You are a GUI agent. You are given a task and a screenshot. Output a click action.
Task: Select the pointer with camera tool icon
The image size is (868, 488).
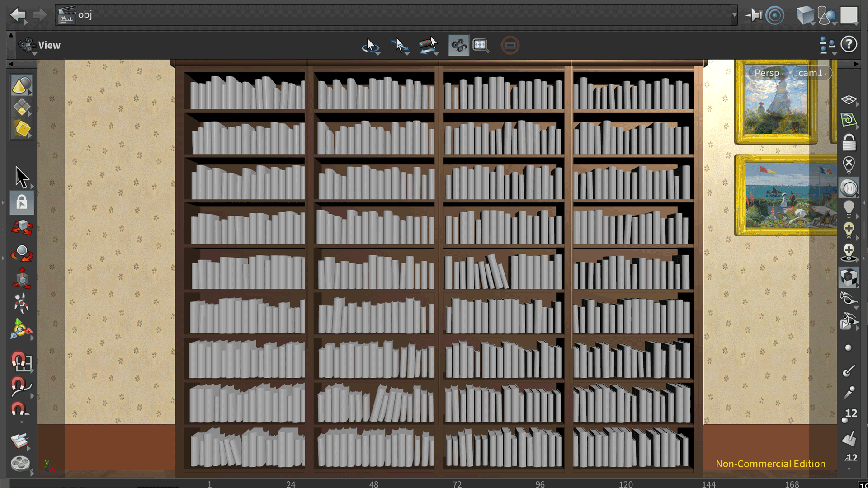(x=429, y=46)
